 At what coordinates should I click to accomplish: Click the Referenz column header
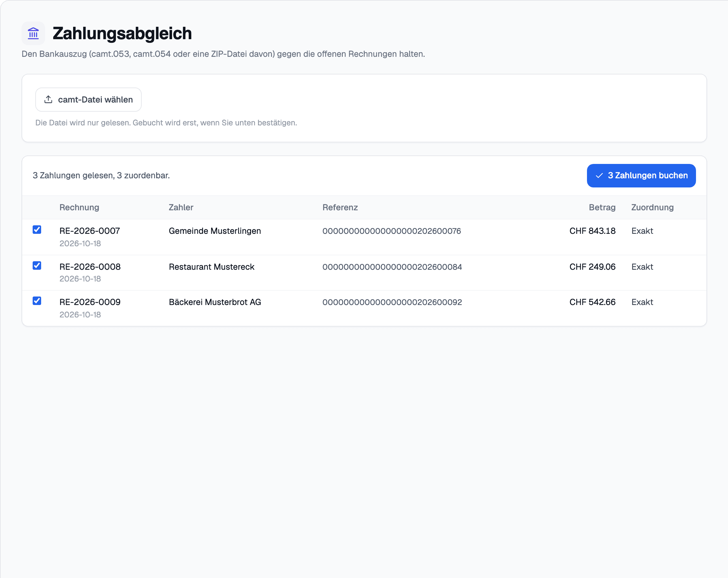340,207
